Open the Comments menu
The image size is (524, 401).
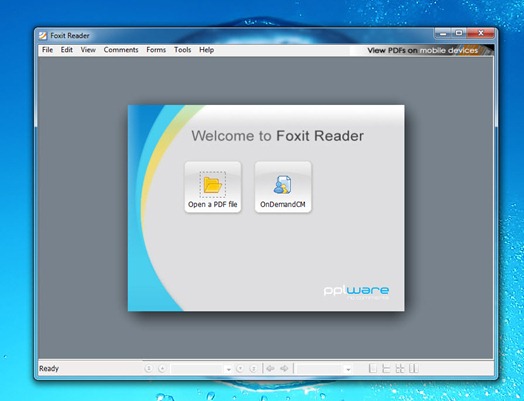click(121, 50)
